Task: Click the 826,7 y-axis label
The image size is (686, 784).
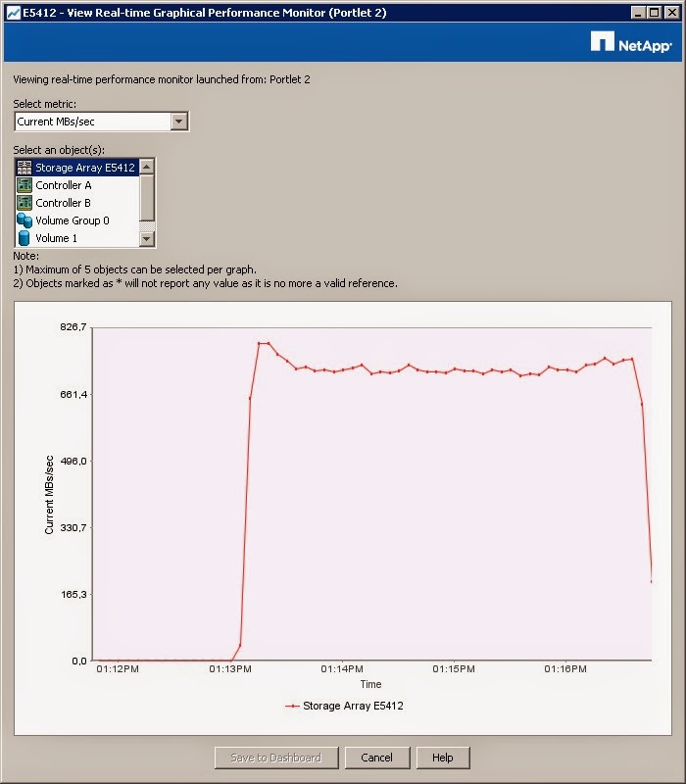Action: click(73, 327)
